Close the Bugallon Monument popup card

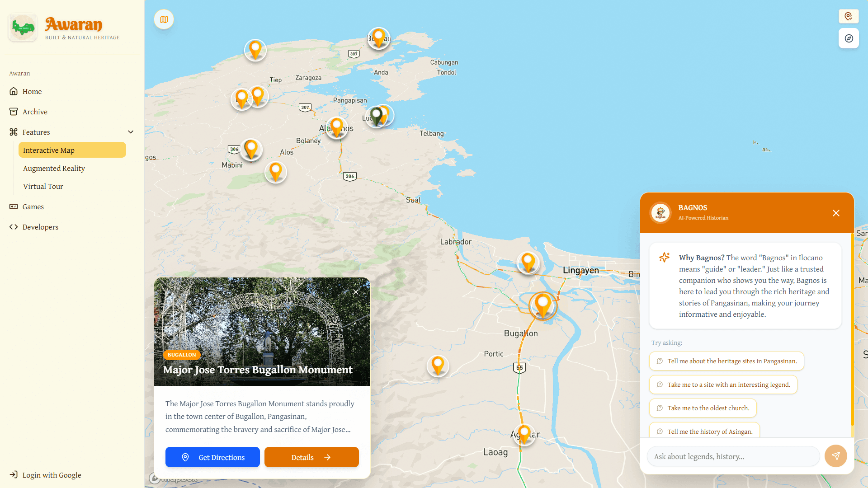click(x=356, y=292)
